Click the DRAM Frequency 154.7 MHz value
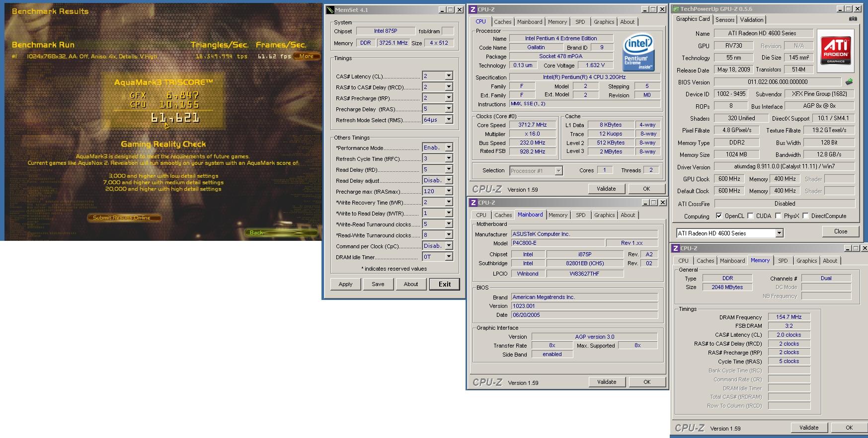The height and width of the screenshot is (438, 868). pyautogui.click(x=789, y=317)
